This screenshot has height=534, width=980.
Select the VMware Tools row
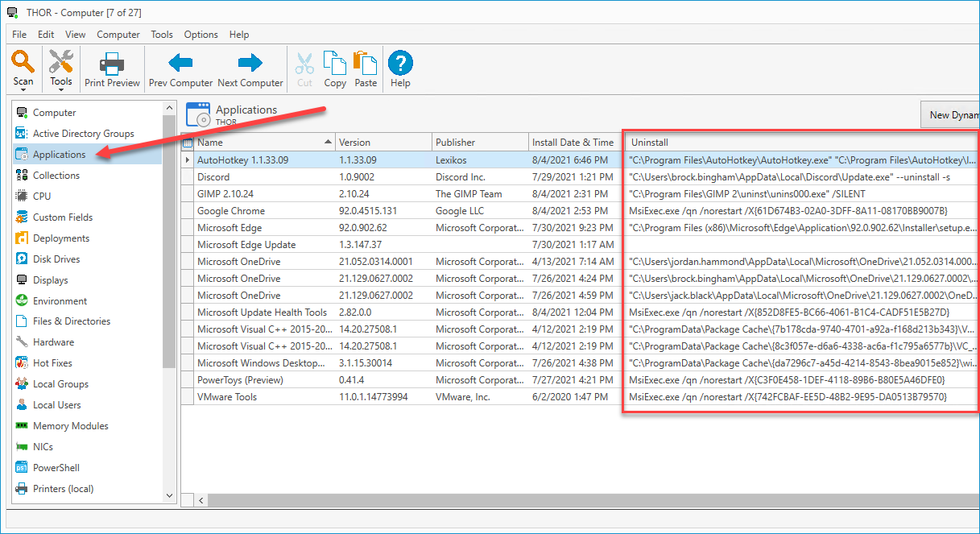click(x=581, y=397)
